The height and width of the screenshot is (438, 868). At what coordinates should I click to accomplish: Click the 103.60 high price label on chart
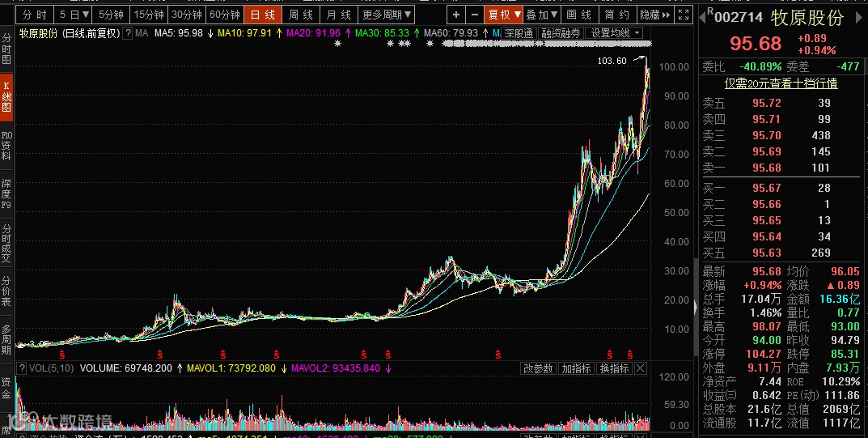[x=612, y=61]
